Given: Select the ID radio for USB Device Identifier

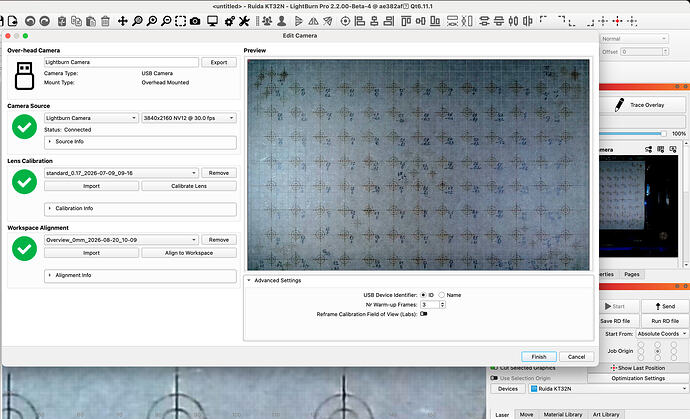Looking at the screenshot, I should click(423, 295).
